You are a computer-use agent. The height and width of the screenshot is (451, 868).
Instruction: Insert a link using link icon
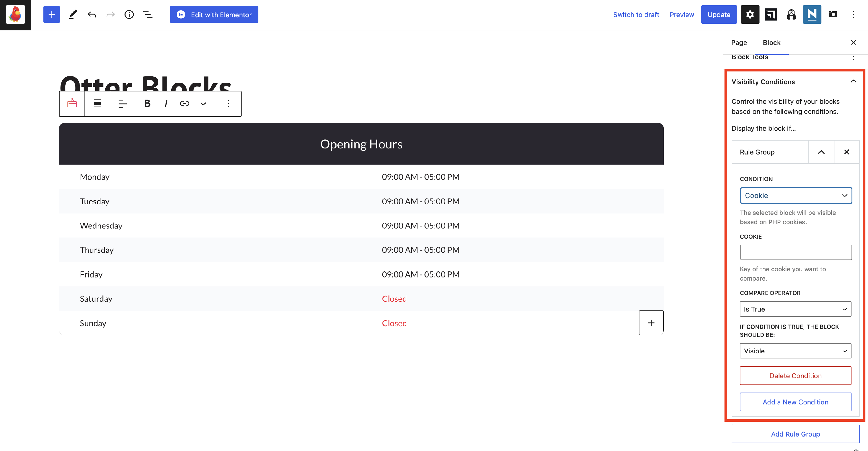(x=184, y=103)
